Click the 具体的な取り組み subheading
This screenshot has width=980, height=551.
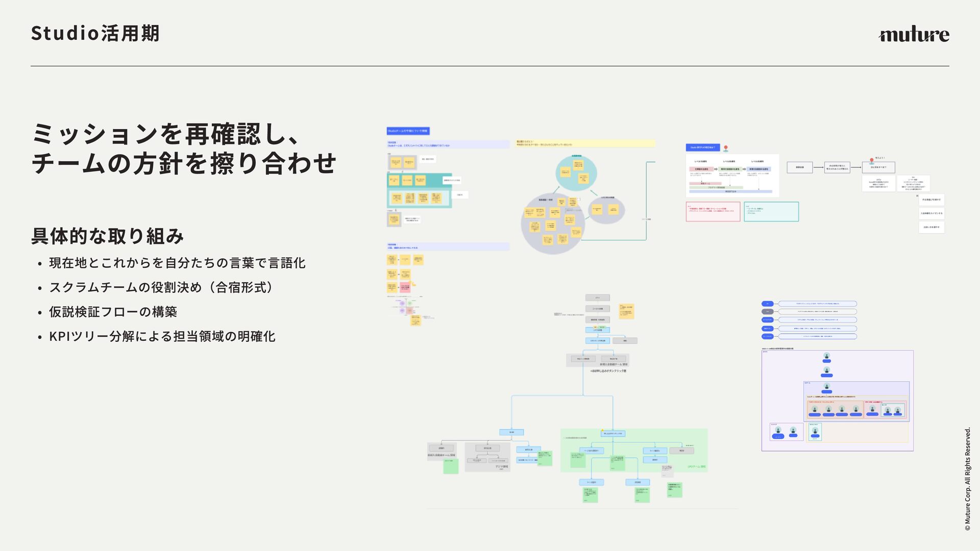tap(107, 236)
